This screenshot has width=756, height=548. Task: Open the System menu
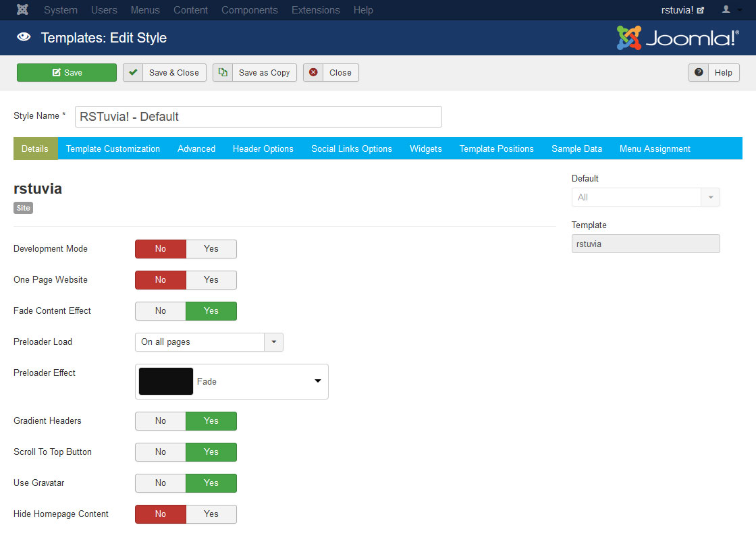tap(61, 9)
